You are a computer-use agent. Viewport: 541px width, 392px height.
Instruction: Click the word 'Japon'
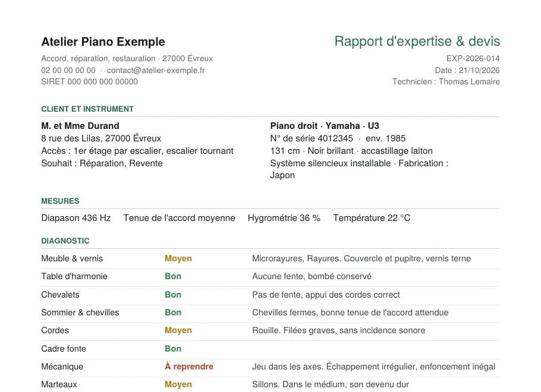click(x=282, y=175)
